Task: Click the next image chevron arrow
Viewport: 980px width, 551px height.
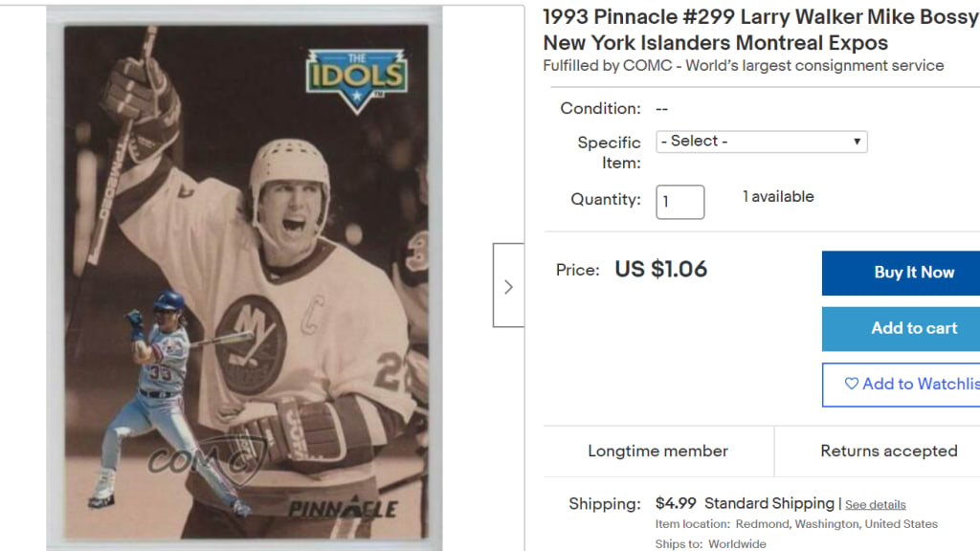Action: point(508,286)
